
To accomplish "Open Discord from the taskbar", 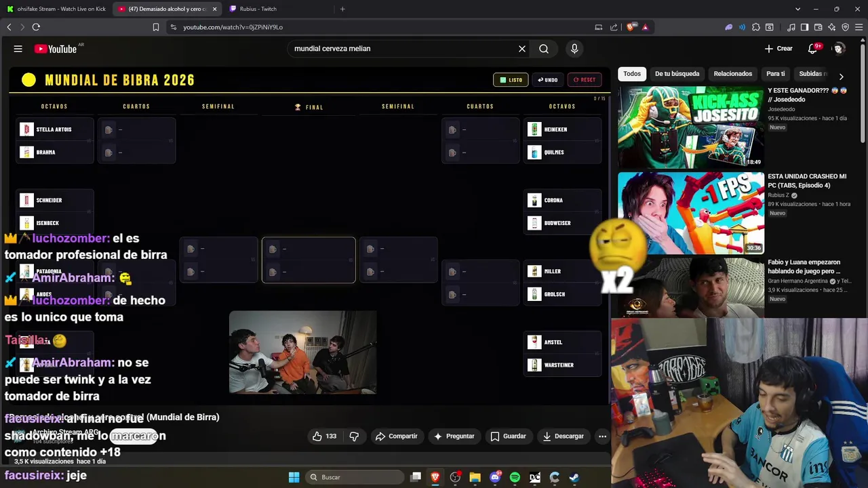I will point(495,477).
